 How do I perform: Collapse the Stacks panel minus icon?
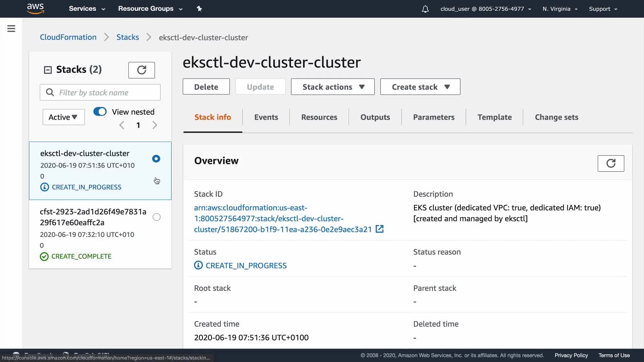(x=48, y=70)
